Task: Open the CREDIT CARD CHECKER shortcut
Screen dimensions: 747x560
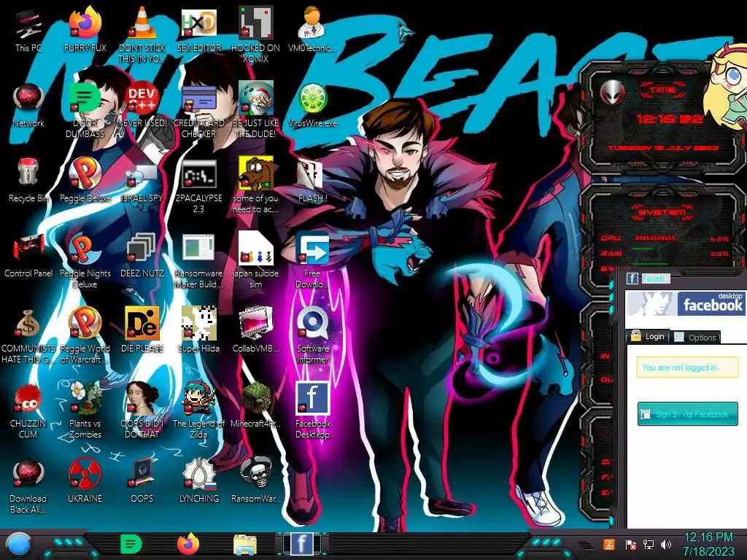Action: coord(198,99)
